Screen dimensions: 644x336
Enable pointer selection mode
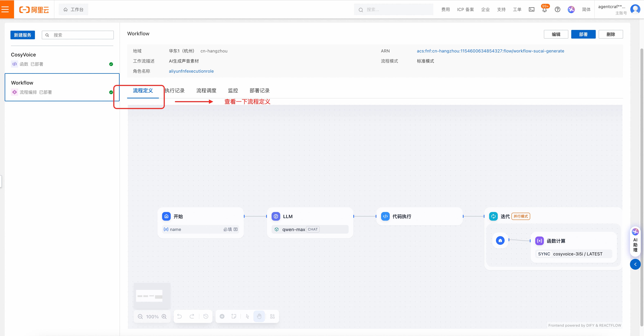tap(247, 317)
